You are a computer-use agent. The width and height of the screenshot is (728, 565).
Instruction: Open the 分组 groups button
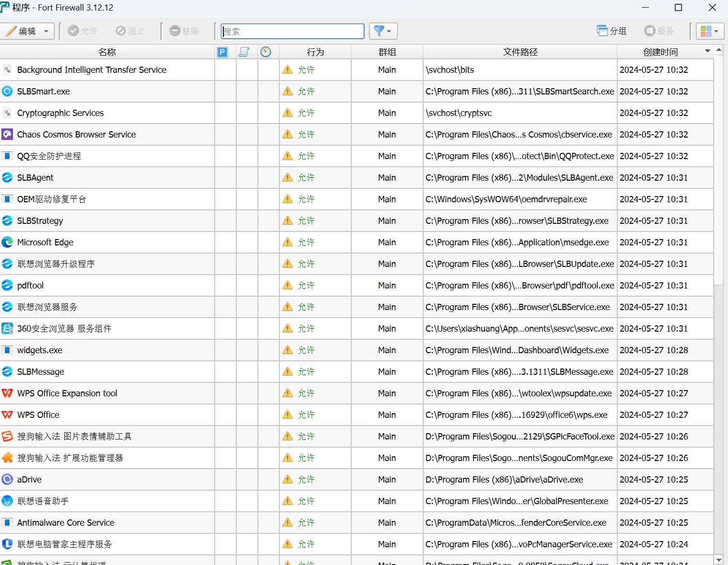(x=612, y=31)
